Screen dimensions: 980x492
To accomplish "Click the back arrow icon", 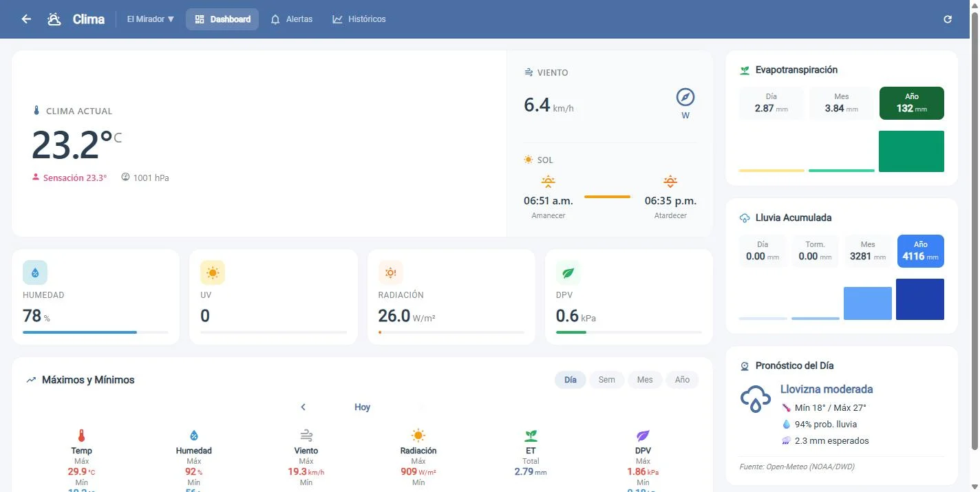I will [x=26, y=19].
